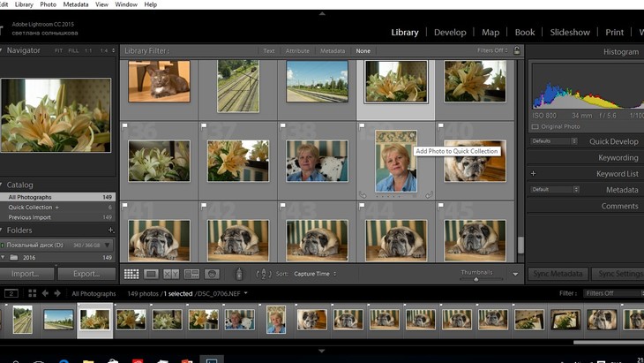Image resolution: width=644 pixels, height=363 pixels.
Task: Click the Keyword List plus icon
Action: [x=533, y=173]
